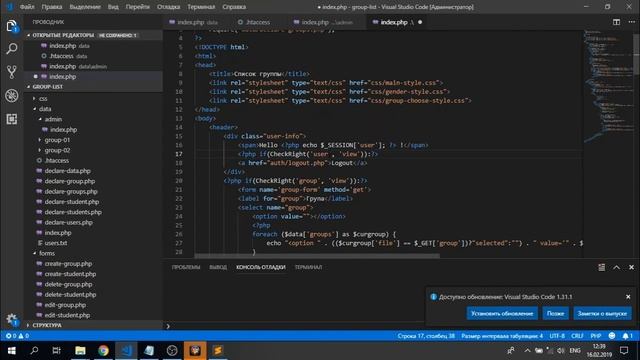Click Install Update button
640x360 pixels.
tap(502, 313)
